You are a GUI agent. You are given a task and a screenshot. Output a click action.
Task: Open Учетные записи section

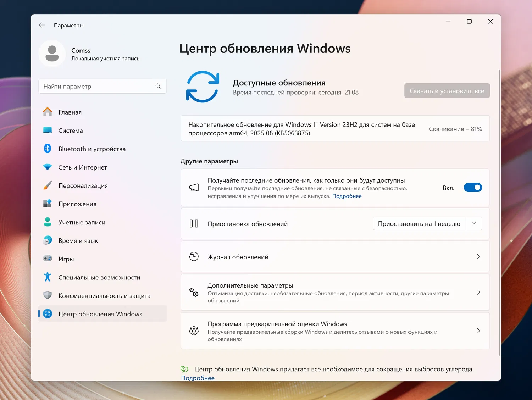[102, 222]
